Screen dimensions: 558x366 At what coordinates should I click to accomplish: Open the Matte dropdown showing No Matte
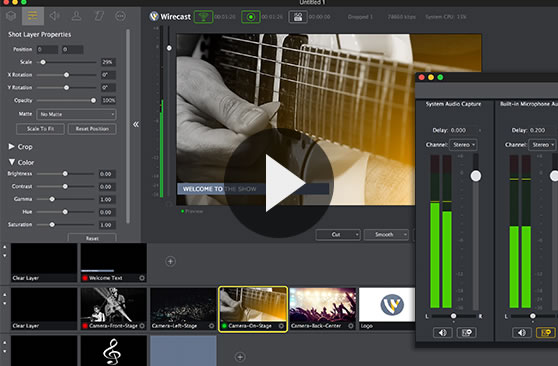[76, 114]
